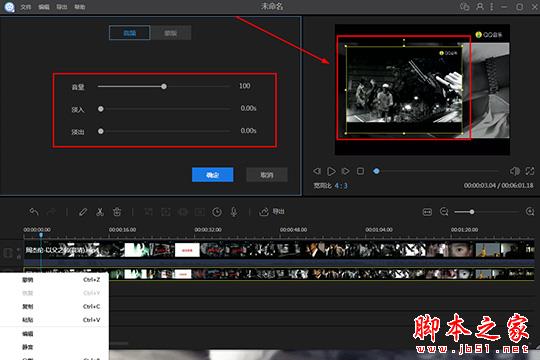Open clip editing with the pencil icon
Image resolution: width=540 pixels, height=360 pixels.
click(x=83, y=212)
